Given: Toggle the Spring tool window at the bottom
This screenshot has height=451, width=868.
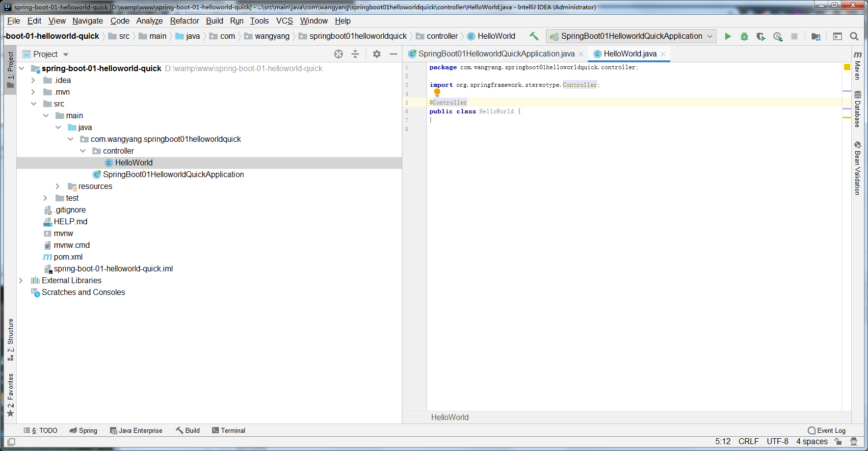Looking at the screenshot, I should click(x=83, y=430).
